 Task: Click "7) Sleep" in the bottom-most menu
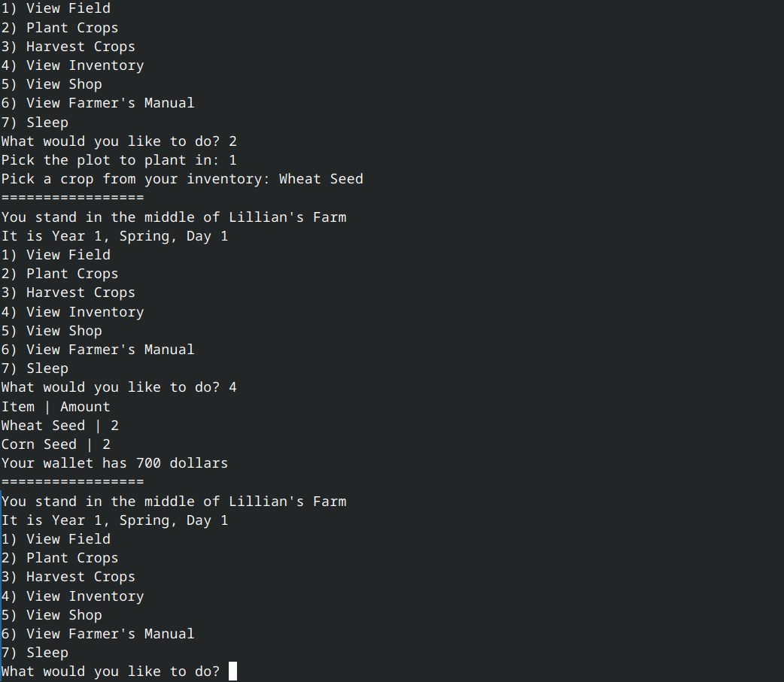pyautogui.click(x=35, y=653)
